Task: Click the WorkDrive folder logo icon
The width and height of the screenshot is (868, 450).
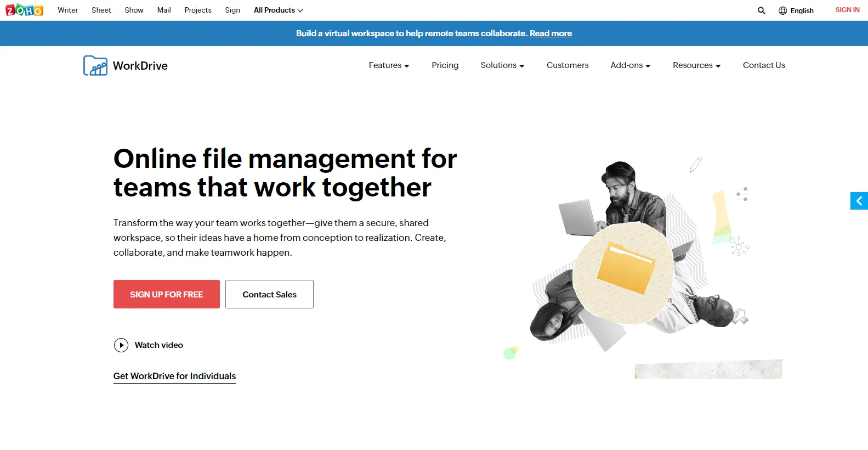Action: coord(95,65)
